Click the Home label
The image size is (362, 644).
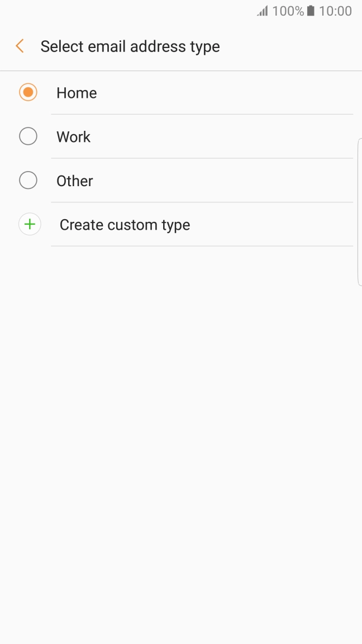[76, 93]
